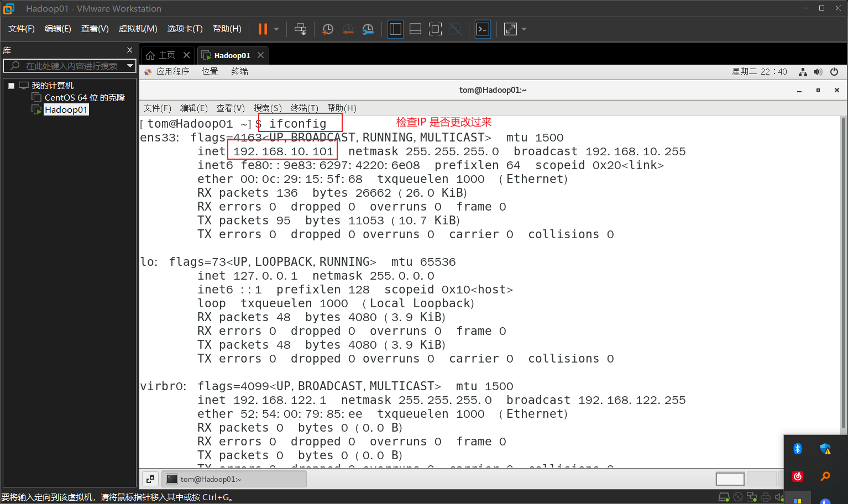Select Hadoop01 in the library tree
Screen dimensions: 848x504
[66, 110]
